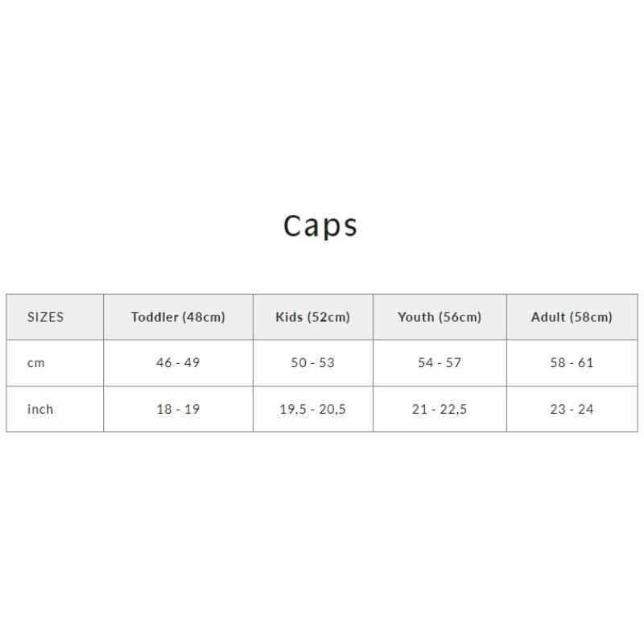Select the Kids (52cm) column header
This screenshot has width=644, height=644.
tap(312, 317)
